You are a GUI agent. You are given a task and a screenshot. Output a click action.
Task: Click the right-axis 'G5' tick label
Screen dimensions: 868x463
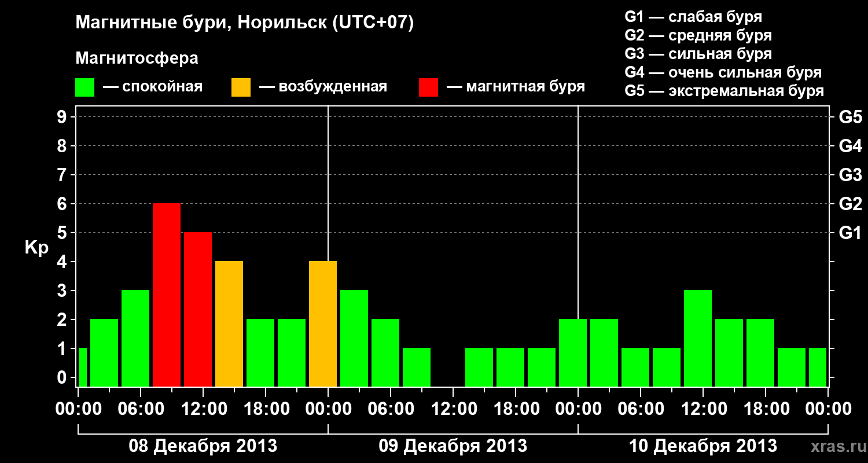[x=851, y=117]
